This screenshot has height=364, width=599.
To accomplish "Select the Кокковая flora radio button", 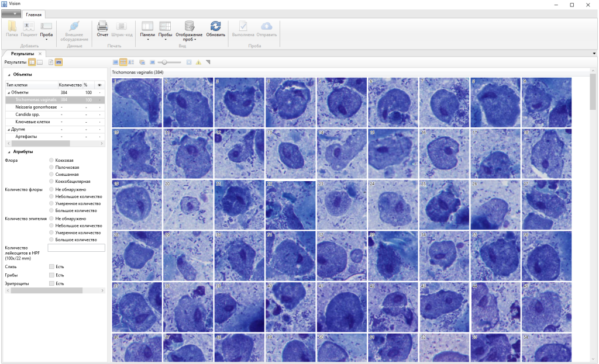I will (x=52, y=160).
